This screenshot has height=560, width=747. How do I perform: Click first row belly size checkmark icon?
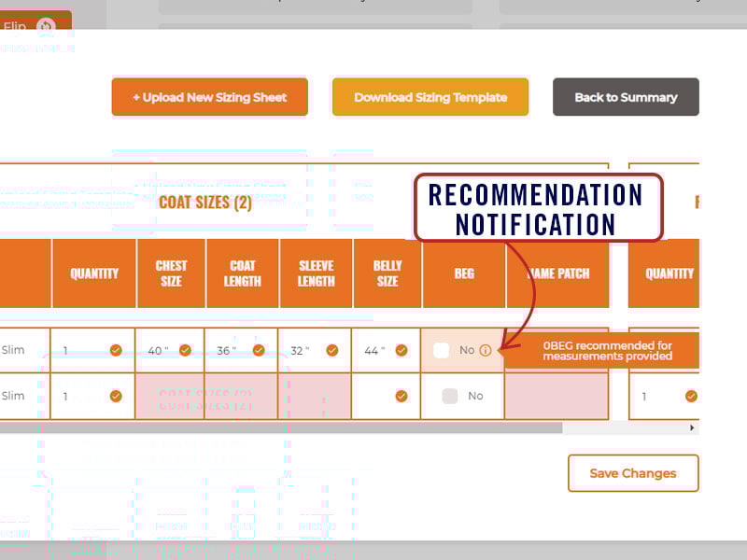(x=402, y=351)
